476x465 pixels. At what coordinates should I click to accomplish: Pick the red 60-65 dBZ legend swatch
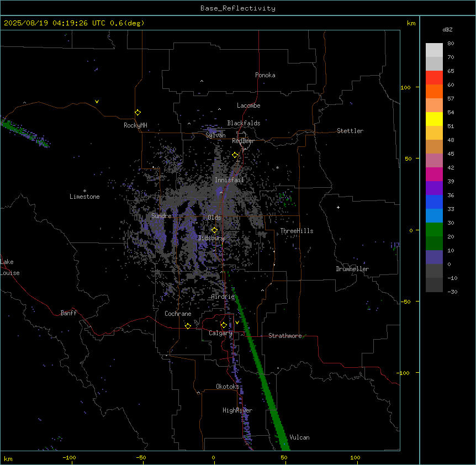pyautogui.click(x=434, y=78)
